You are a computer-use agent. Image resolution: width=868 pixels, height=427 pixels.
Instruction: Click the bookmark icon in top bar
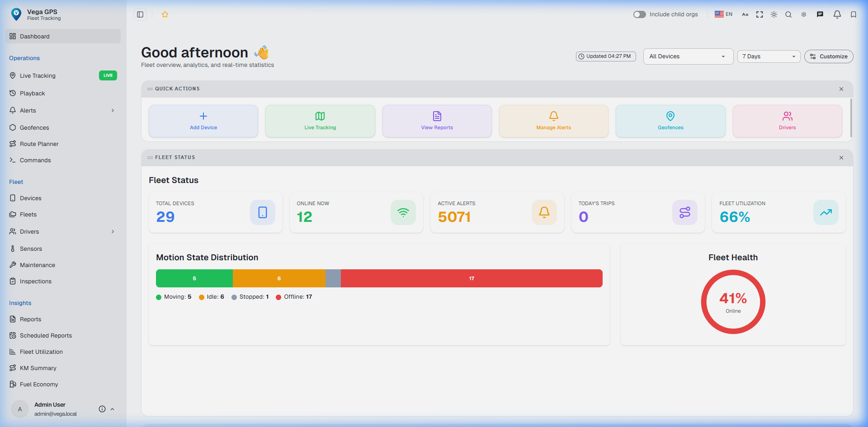coord(854,14)
